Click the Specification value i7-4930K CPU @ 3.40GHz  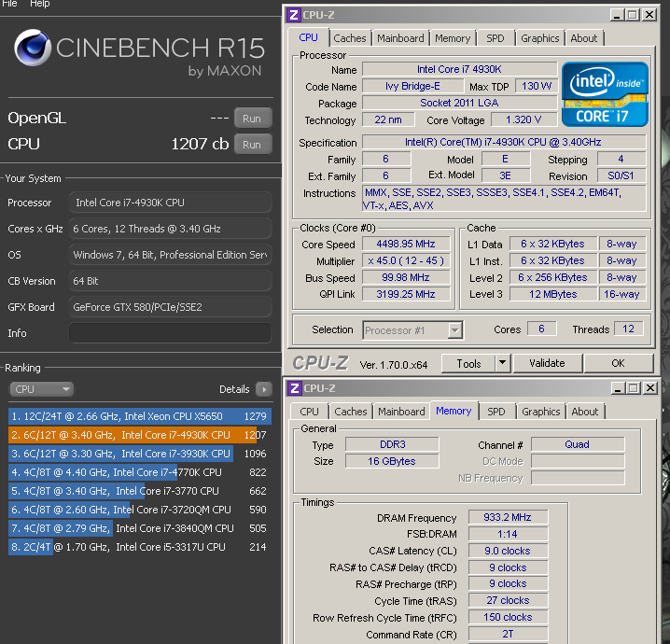503,142
